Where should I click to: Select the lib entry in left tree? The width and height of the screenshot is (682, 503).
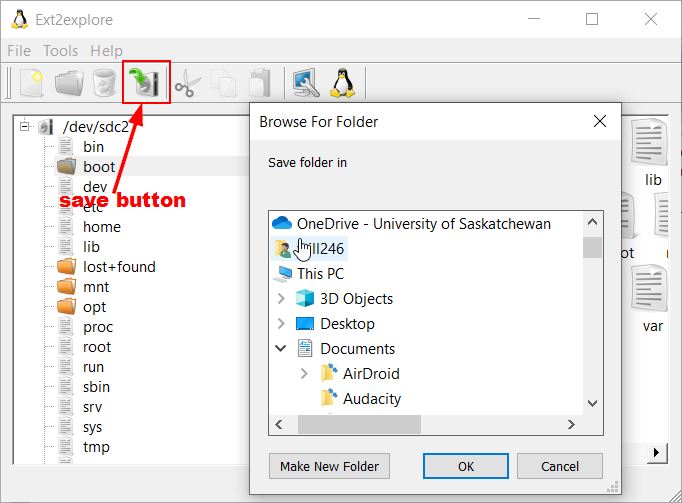(91, 247)
